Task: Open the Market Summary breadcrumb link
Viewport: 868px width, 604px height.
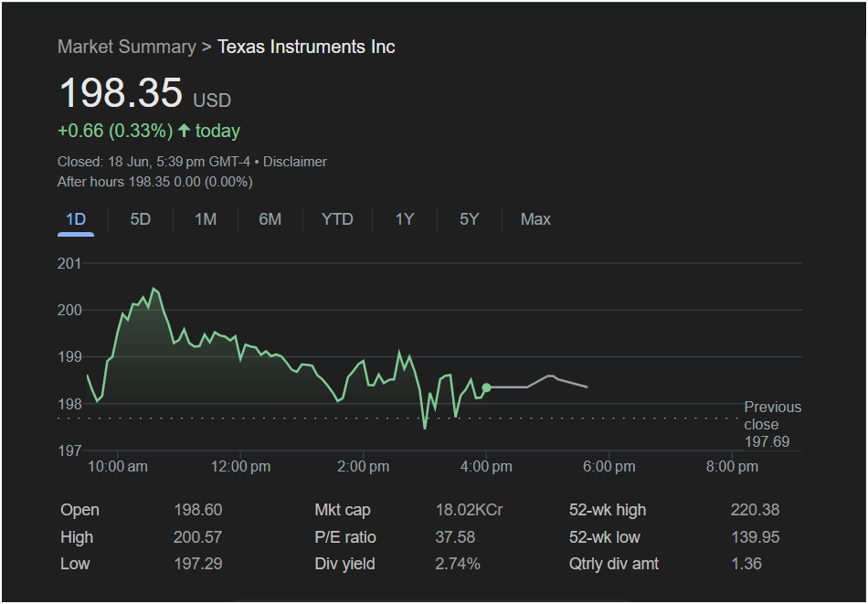Action: click(127, 47)
